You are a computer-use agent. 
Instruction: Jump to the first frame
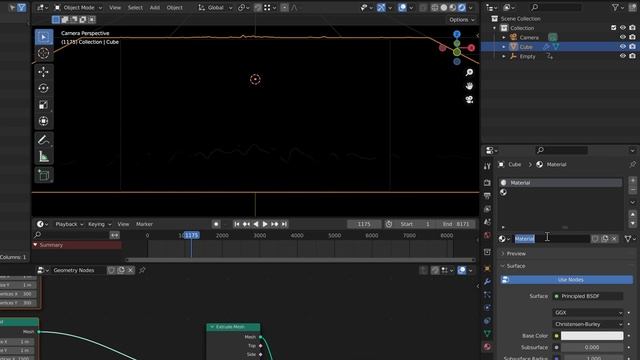click(x=237, y=224)
